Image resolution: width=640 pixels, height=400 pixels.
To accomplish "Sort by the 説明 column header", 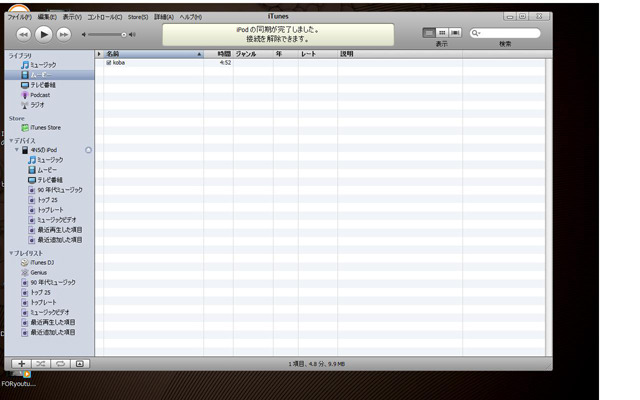I will click(400, 54).
